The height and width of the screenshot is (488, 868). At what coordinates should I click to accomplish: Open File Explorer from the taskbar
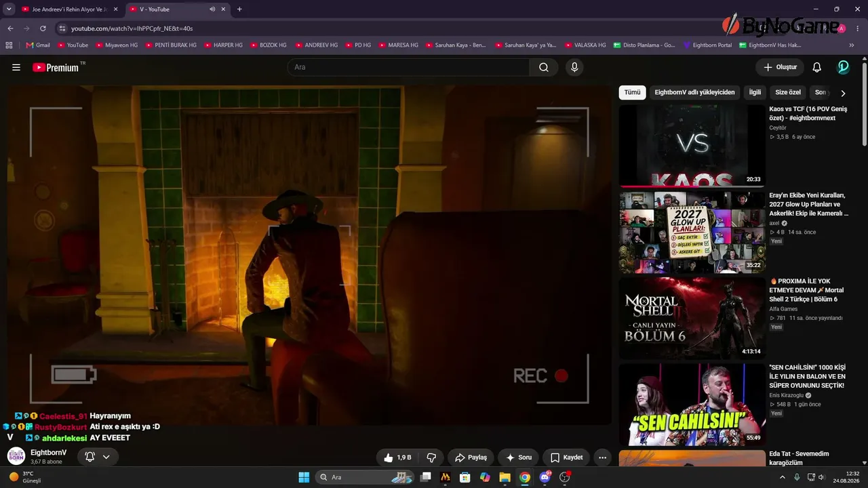click(x=505, y=477)
